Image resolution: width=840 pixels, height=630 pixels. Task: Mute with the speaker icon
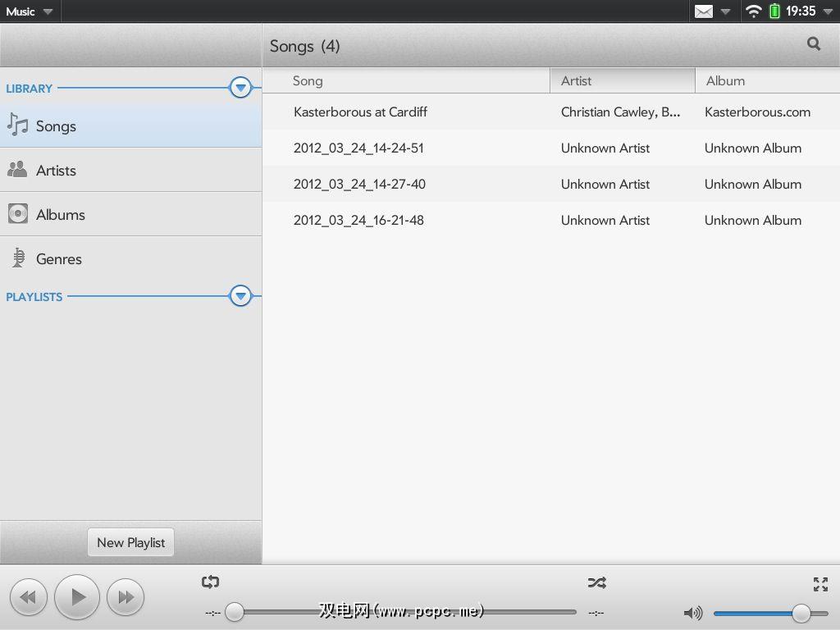693,613
